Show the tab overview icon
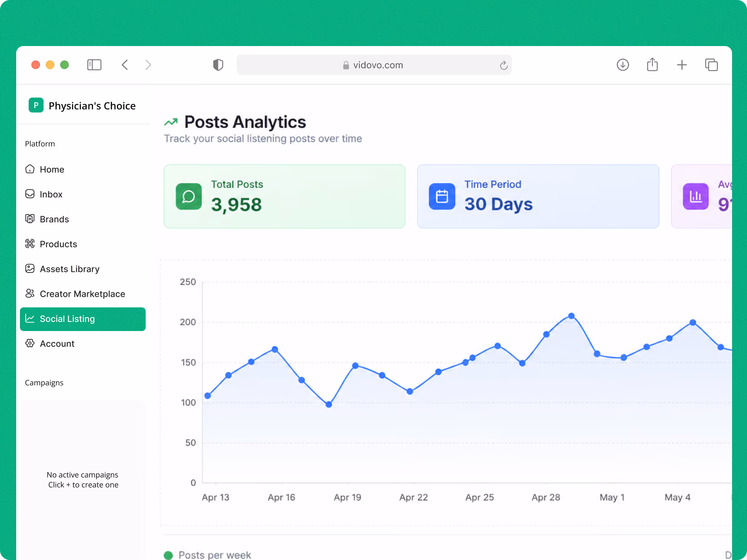 coord(711,65)
